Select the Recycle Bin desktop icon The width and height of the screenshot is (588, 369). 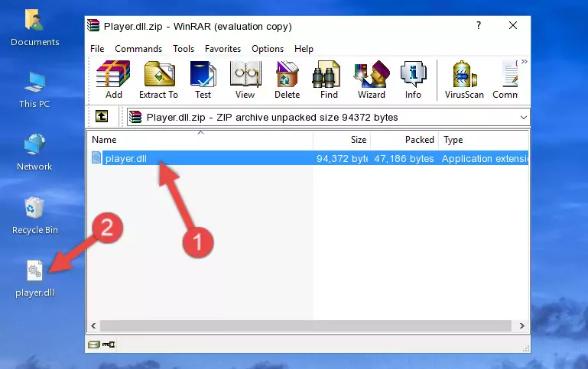pos(34,215)
